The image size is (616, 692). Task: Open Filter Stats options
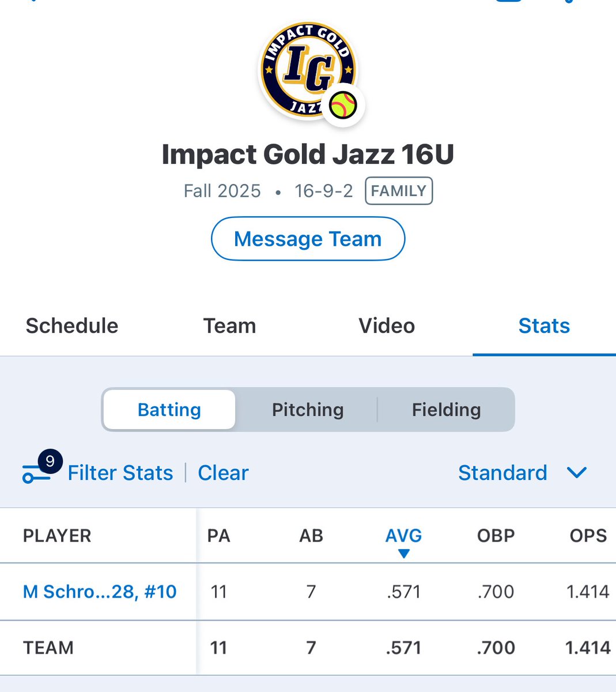(x=120, y=473)
